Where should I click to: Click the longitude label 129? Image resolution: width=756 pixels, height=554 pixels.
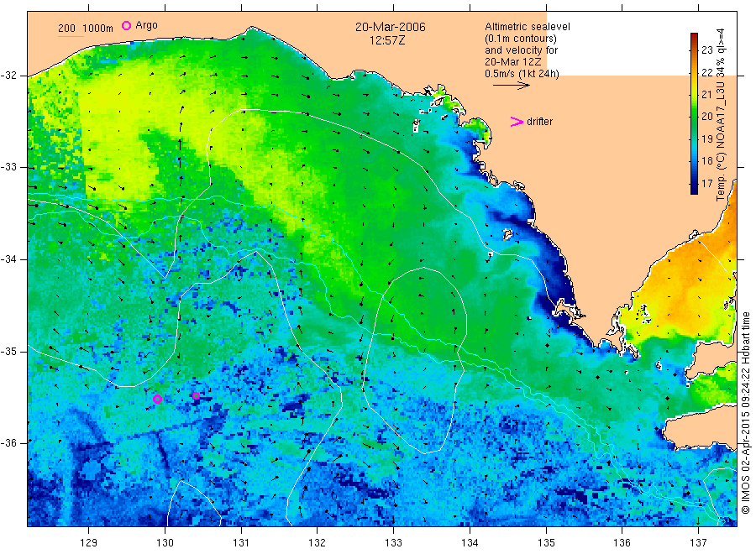(x=89, y=543)
